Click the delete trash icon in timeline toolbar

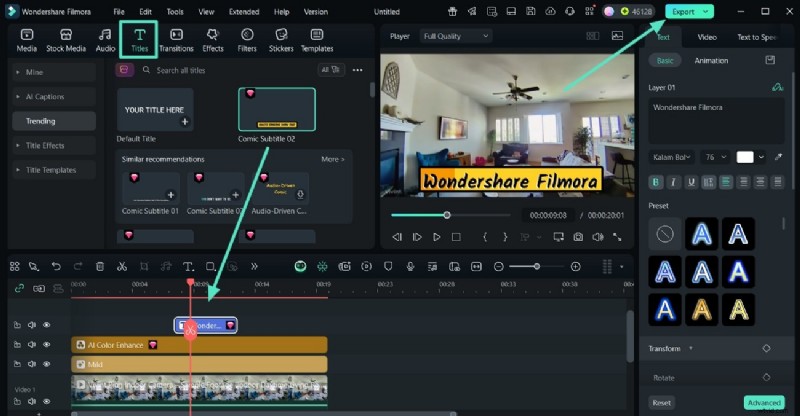pos(100,267)
